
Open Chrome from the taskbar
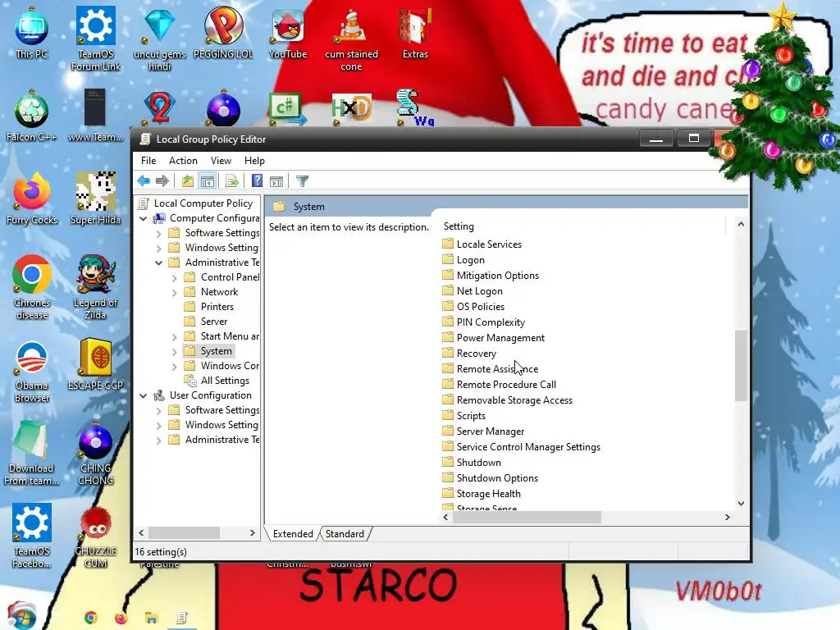point(91,618)
